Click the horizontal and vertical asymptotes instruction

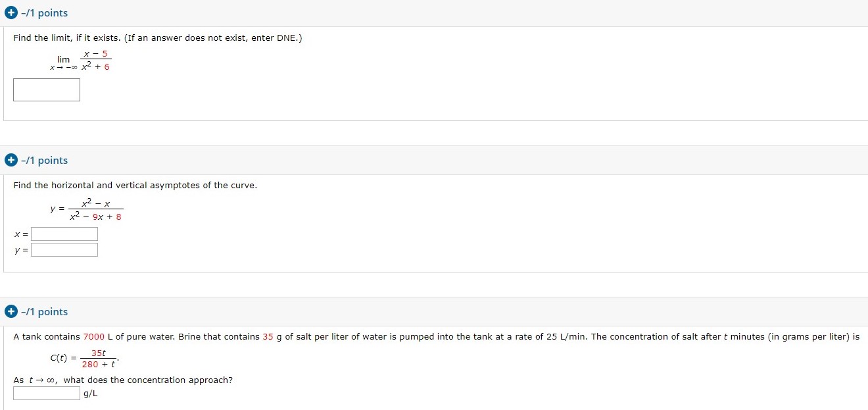[x=134, y=185]
